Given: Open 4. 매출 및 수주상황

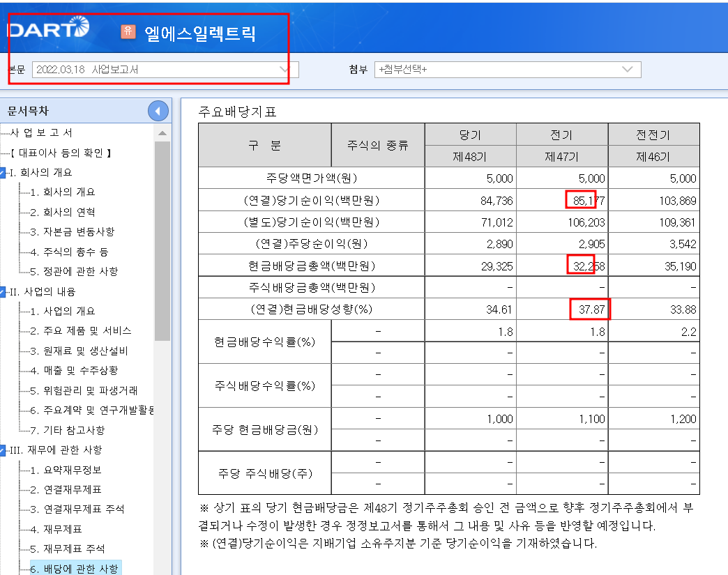Looking at the screenshot, I should [75, 370].
